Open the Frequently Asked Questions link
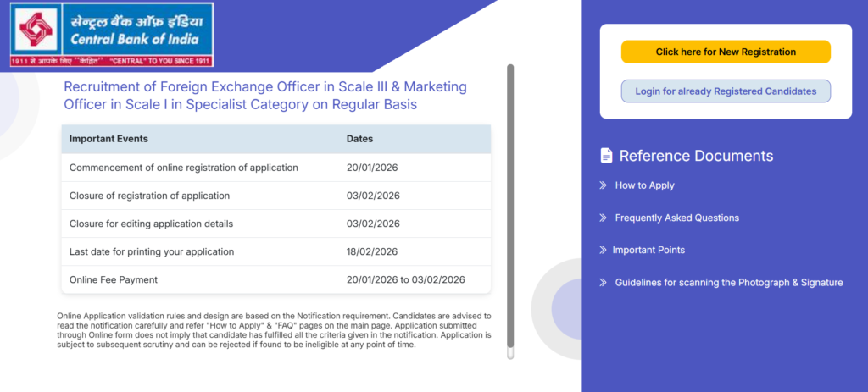Image resolution: width=868 pixels, height=392 pixels. (x=676, y=218)
